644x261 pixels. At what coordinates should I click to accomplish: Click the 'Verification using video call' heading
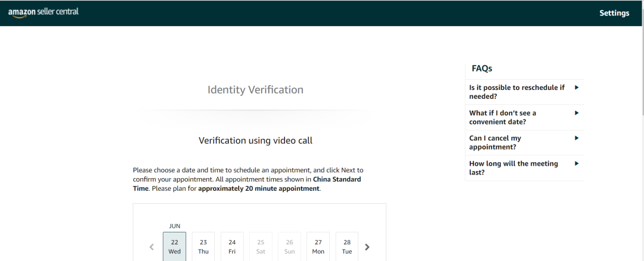[x=255, y=141]
